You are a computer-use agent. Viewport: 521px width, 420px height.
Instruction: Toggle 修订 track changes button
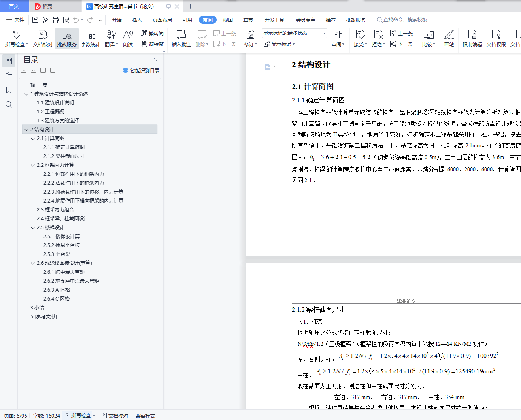pyautogui.click(x=250, y=35)
